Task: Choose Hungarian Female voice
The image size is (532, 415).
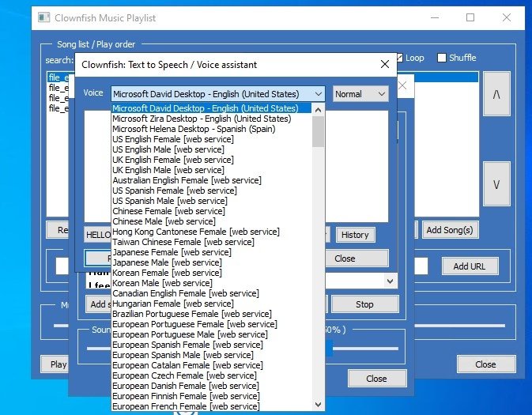Action: click(211, 304)
